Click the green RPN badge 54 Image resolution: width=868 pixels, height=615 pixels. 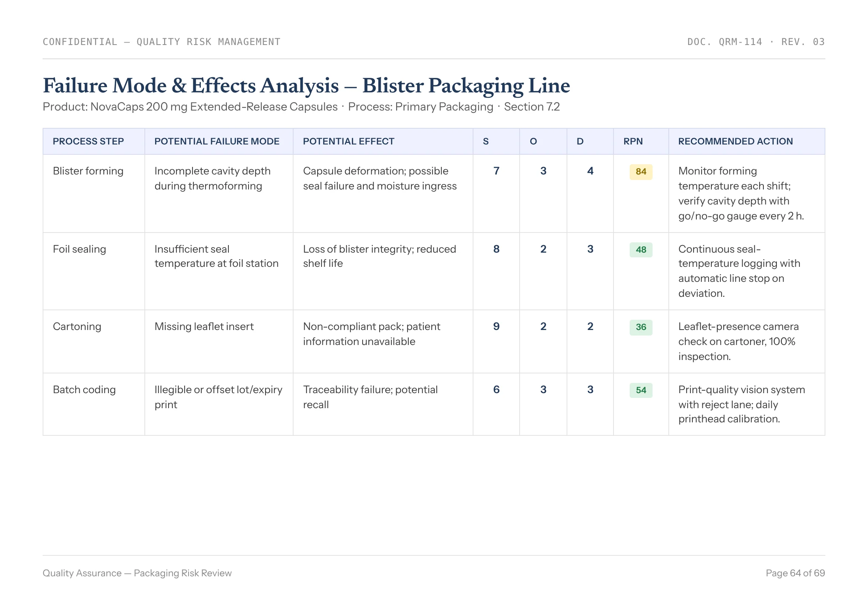point(641,390)
